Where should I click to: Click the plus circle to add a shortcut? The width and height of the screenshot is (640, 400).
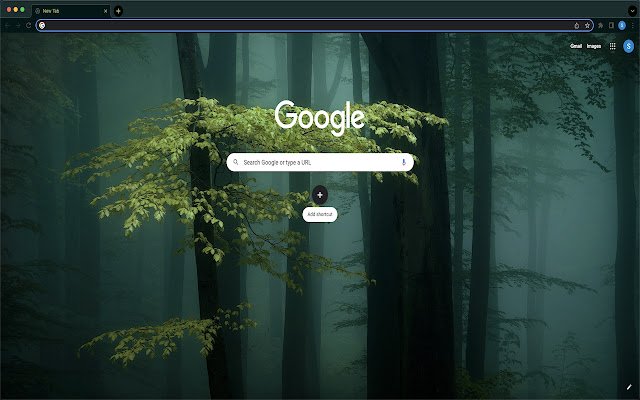click(320, 195)
